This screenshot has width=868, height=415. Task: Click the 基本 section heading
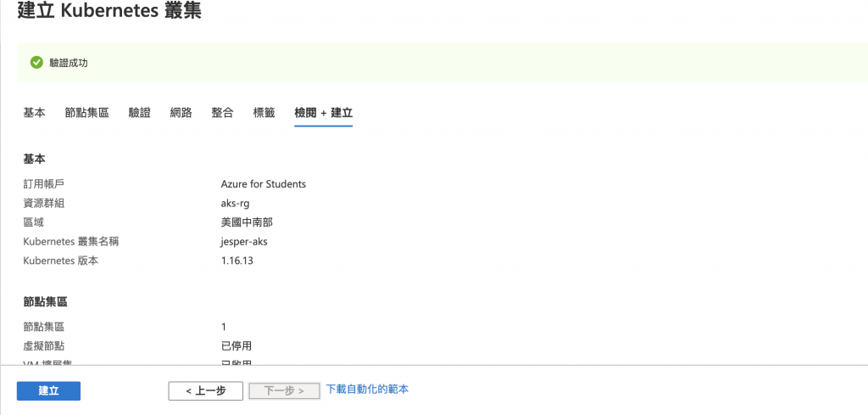pyautogui.click(x=34, y=159)
